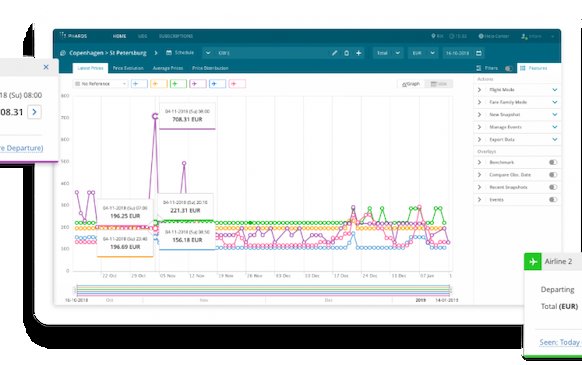Open the Export Data dropdown arrow
The height and width of the screenshot is (365, 582).
coord(555,140)
